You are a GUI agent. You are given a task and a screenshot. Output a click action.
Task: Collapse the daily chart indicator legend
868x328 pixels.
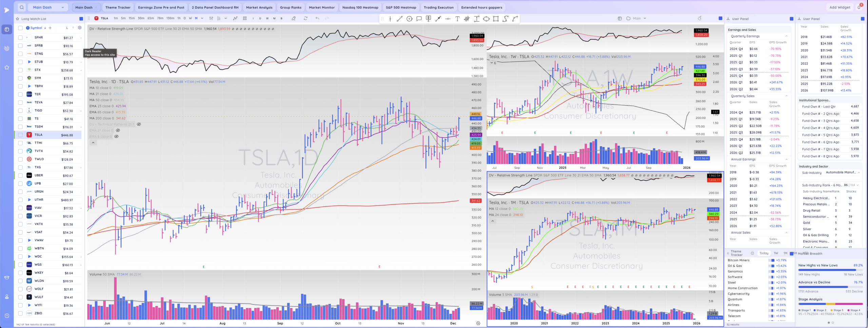pyautogui.click(x=93, y=143)
